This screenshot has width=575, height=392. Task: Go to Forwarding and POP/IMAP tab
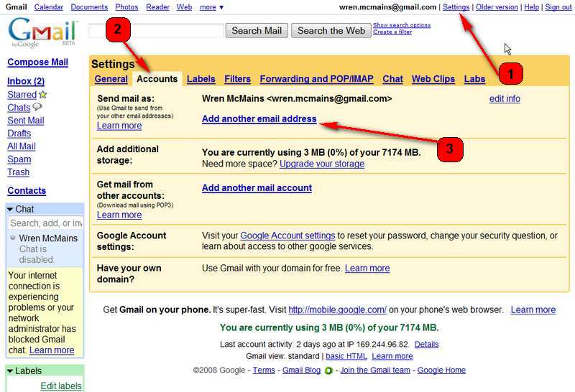pyautogui.click(x=316, y=79)
